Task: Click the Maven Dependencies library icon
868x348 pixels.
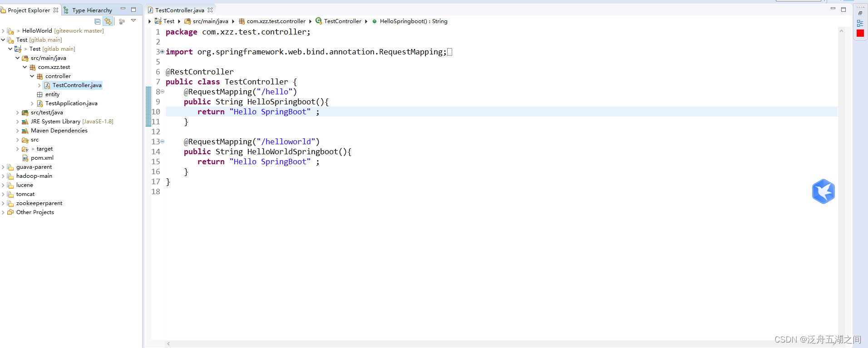Action: point(25,131)
